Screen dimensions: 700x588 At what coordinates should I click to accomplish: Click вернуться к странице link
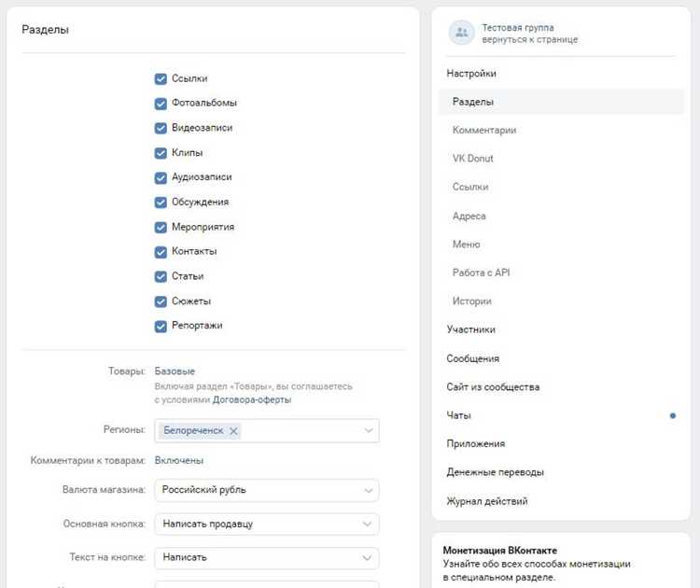(x=530, y=39)
